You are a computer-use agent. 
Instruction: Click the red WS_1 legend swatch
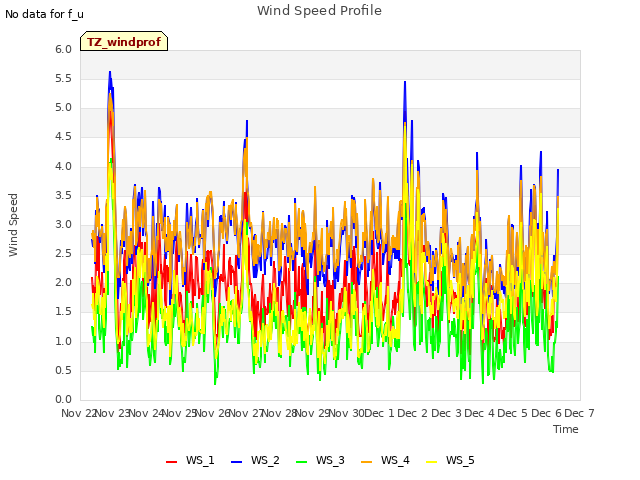point(171,462)
